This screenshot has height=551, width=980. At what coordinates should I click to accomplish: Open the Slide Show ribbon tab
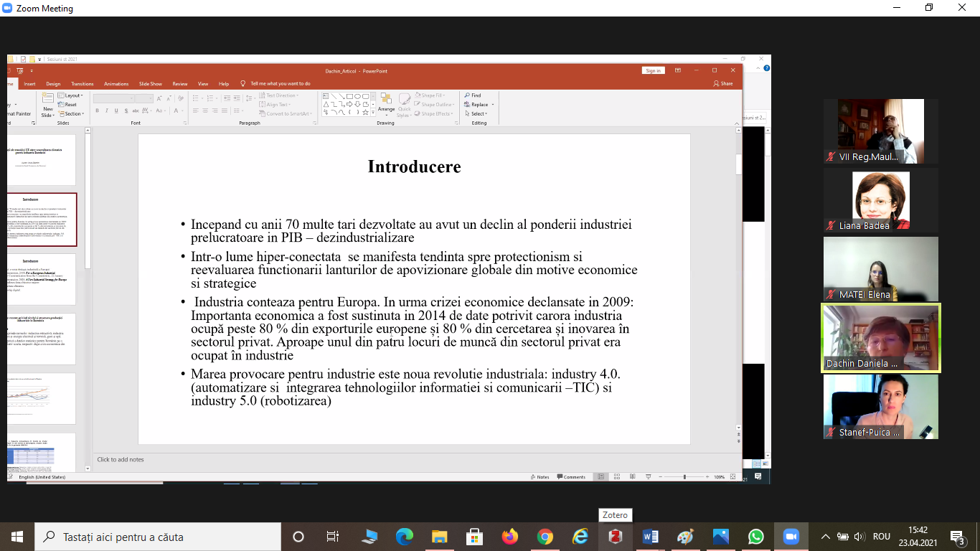pyautogui.click(x=151, y=84)
